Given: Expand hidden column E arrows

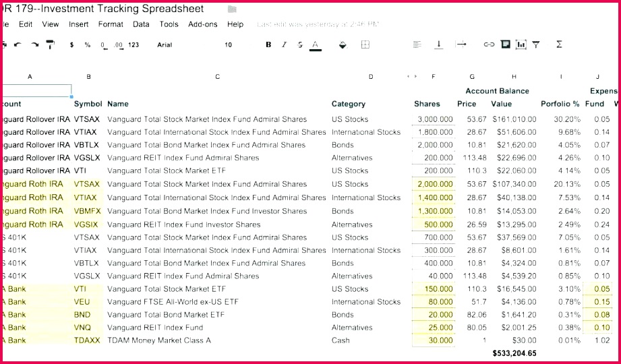Looking at the screenshot, I should pyautogui.click(x=412, y=76).
